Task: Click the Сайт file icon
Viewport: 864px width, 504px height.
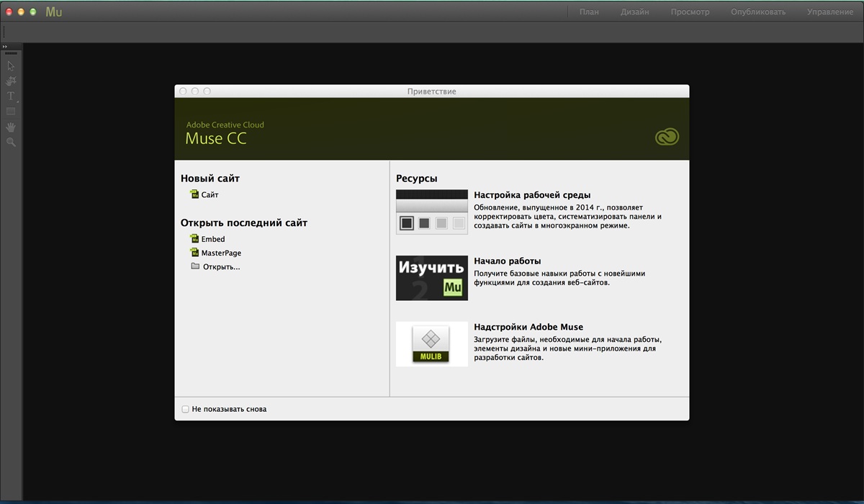Action: coord(194,194)
